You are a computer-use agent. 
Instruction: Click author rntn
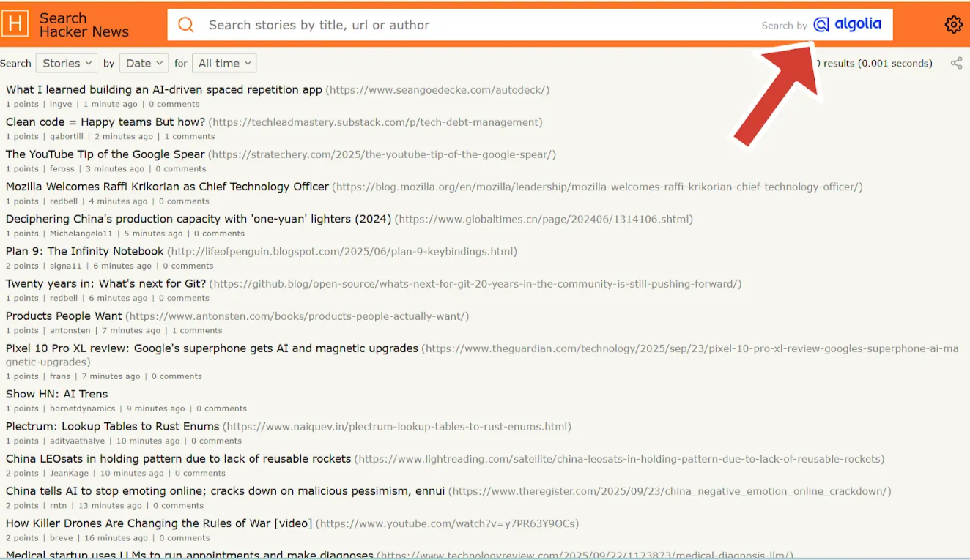58,505
